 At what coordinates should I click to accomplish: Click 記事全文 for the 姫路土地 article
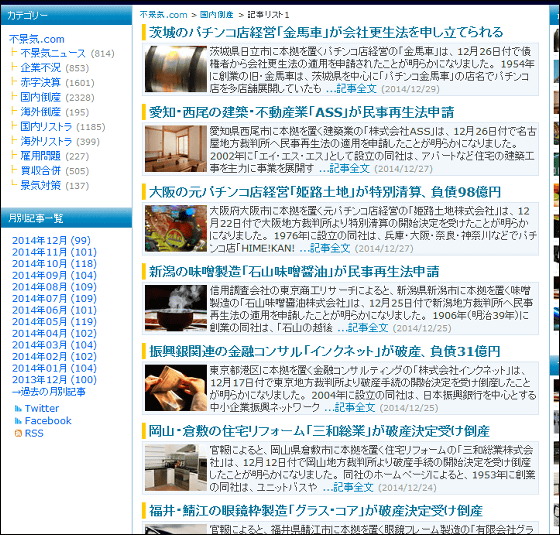pyautogui.click(x=325, y=248)
